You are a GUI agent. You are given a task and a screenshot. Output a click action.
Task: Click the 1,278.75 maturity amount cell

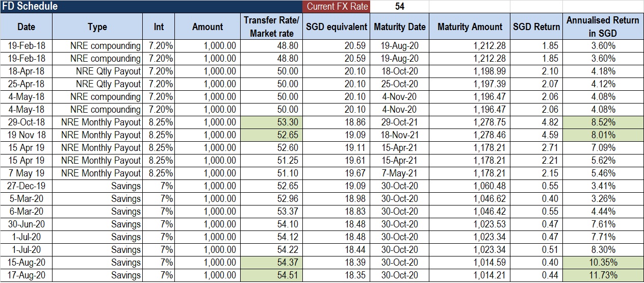(470, 122)
